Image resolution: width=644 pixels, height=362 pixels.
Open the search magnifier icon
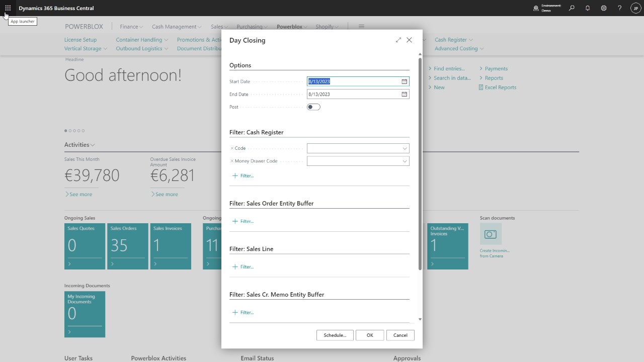pos(572,8)
